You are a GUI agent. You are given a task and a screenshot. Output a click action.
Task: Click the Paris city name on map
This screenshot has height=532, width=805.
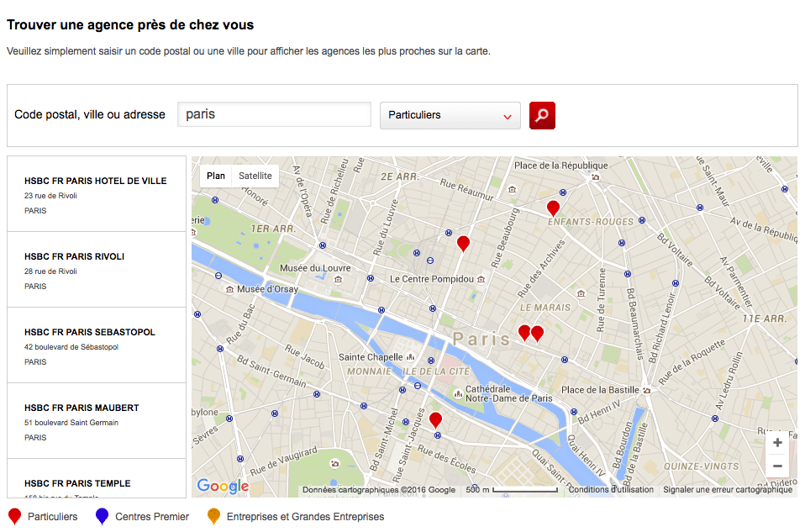tap(481, 340)
